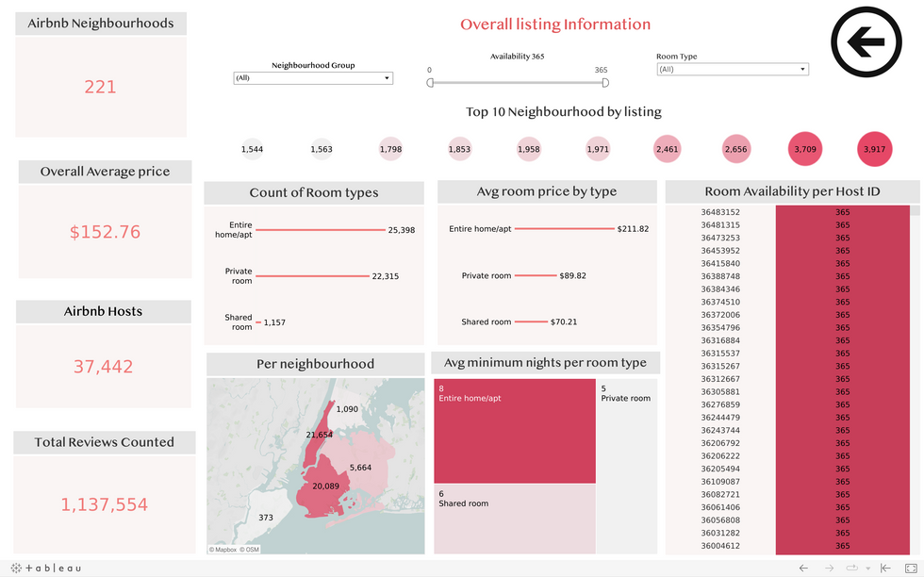Select host ID 36388748 row

pyautogui.click(x=788, y=276)
